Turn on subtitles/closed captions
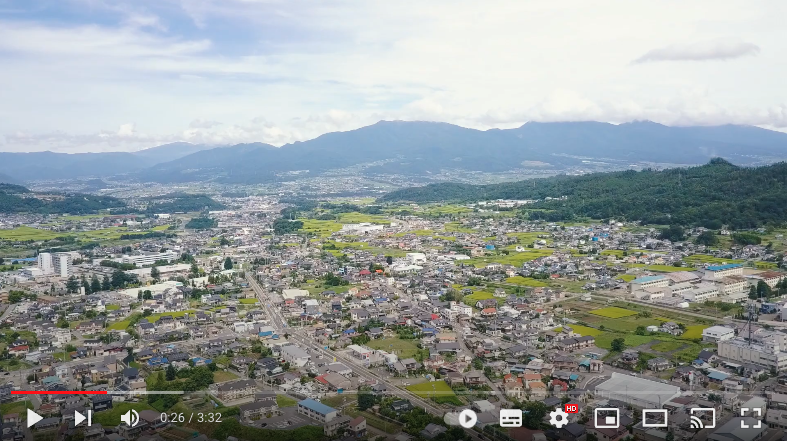This screenshot has width=787, height=441. 511,418
